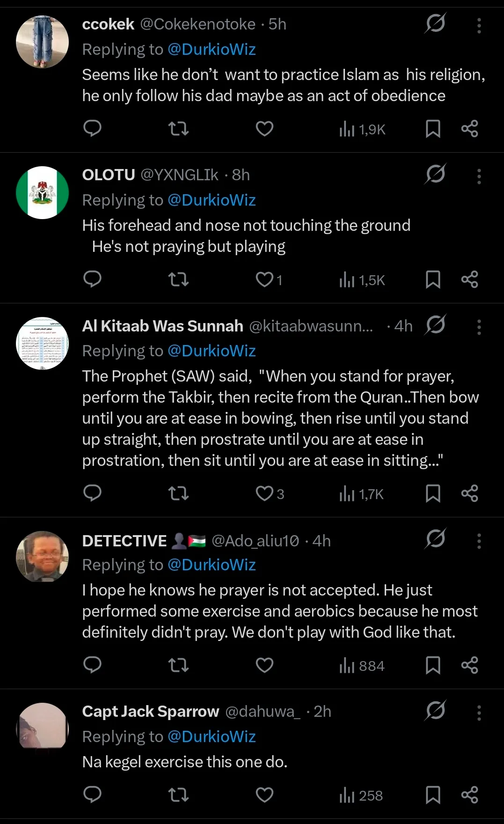Share Capt Jack Sparrow's tweet
Viewport: 504px width, 824px height.
pyautogui.click(x=469, y=795)
